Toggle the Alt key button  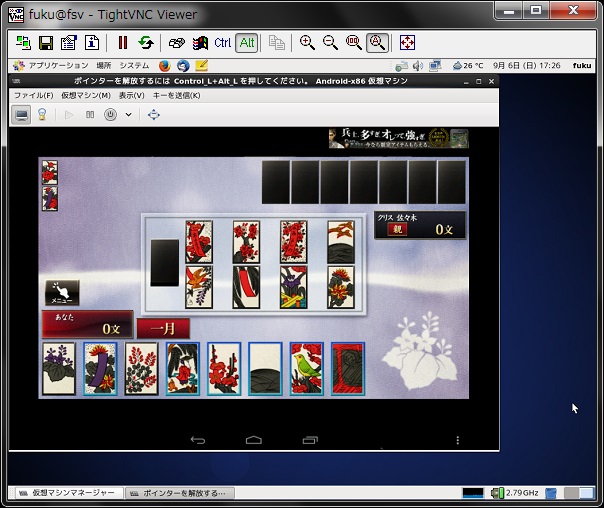pos(247,42)
